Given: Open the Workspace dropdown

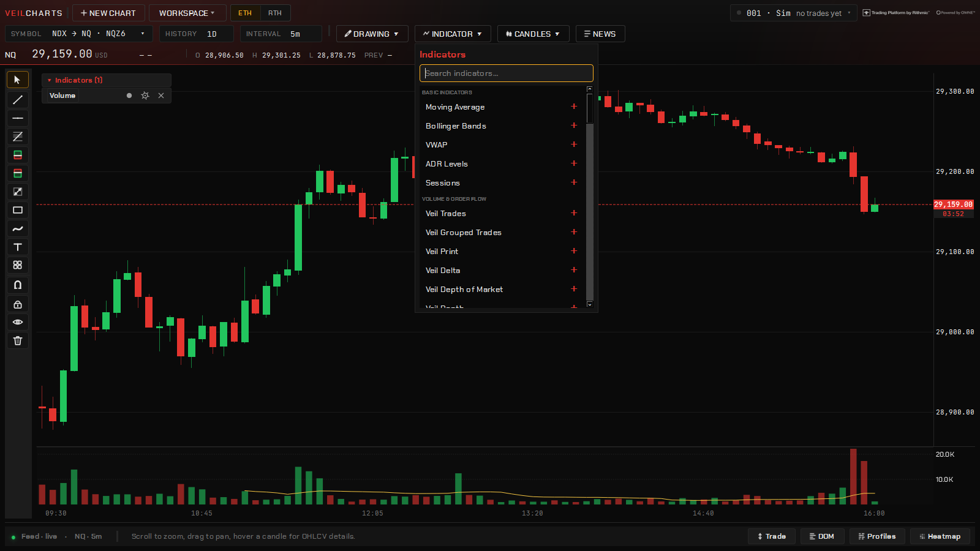Looking at the screenshot, I should point(187,13).
